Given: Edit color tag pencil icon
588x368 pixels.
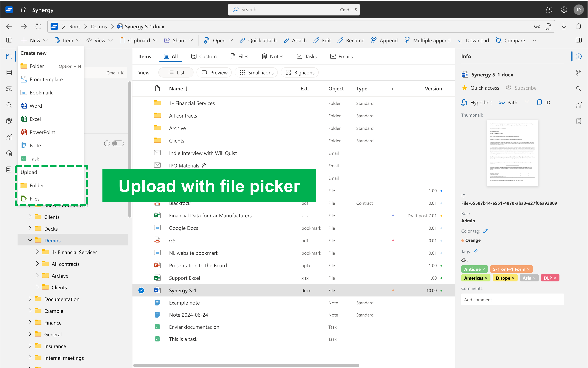Looking at the screenshot, I should point(485,231).
